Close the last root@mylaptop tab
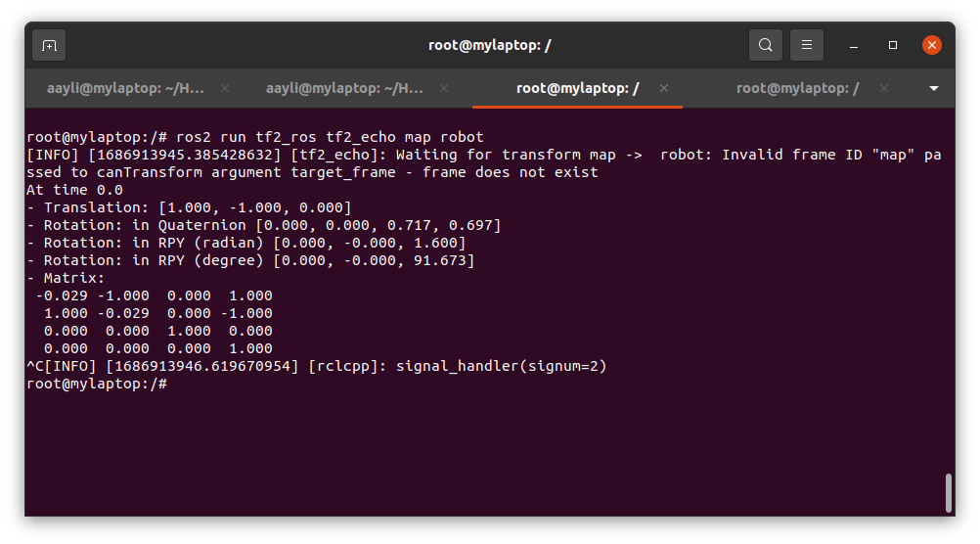Image resolution: width=980 pixels, height=544 pixels. [884, 89]
